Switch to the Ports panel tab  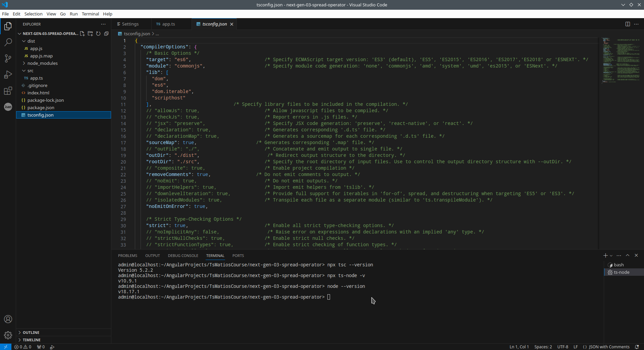click(x=238, y=256)
